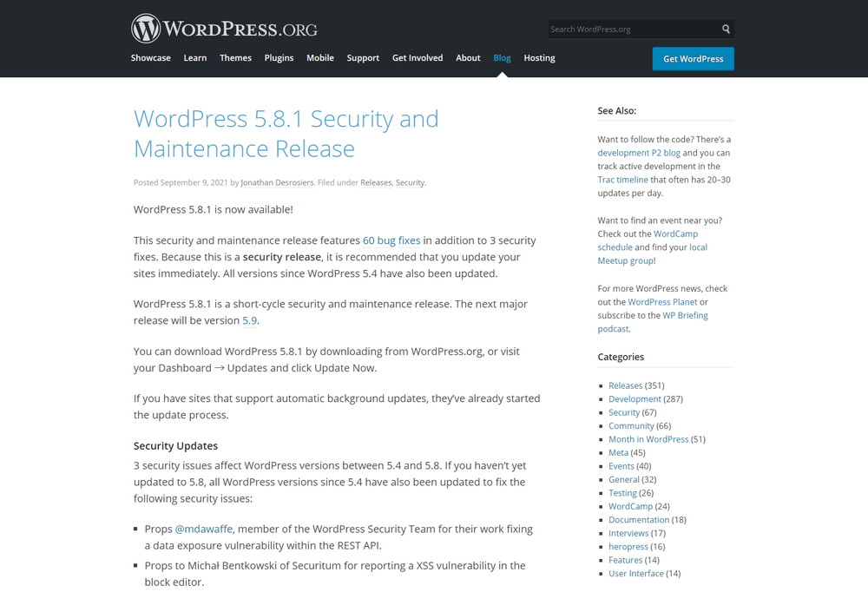Open the heropress category
The width and height of the screenshot is (868, 592).
click(x=628, y=547)
